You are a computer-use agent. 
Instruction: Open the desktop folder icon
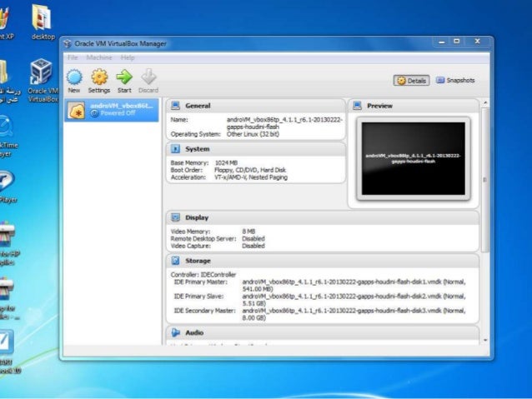[42, 18]
